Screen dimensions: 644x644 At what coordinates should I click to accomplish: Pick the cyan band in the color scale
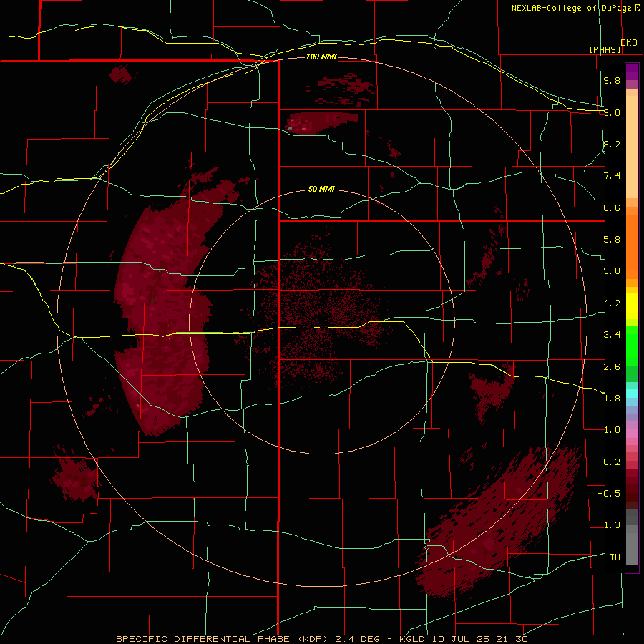pos(632,394)
